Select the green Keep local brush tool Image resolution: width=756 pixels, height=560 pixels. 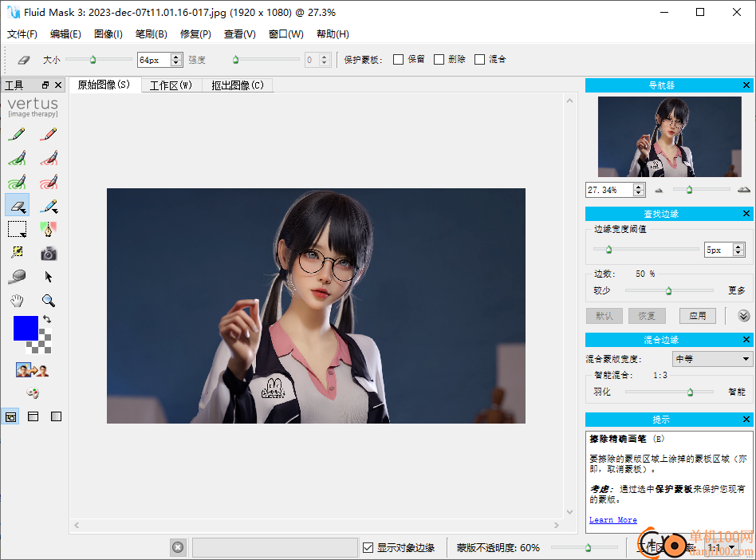(x=17, y=158)
